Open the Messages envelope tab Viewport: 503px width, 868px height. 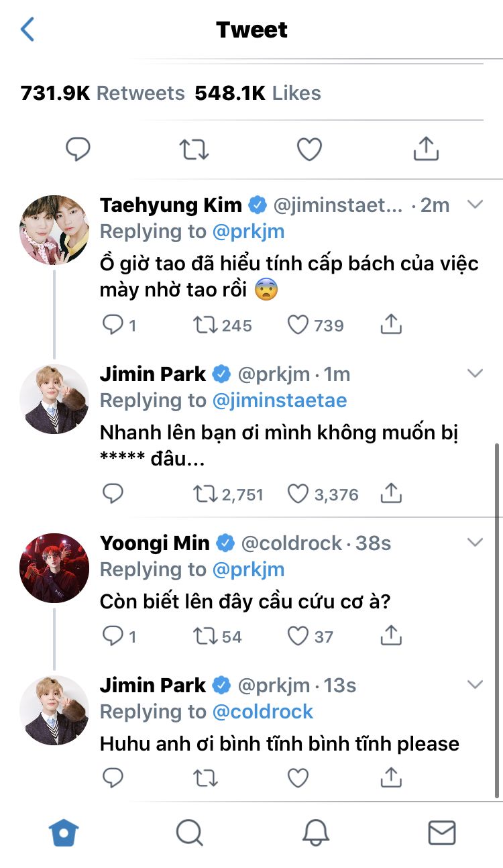(x=441, y=832)
